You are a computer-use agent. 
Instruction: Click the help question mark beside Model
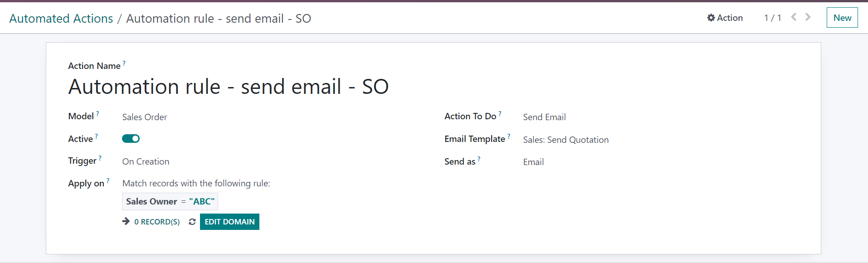click(x=98, y=114)
